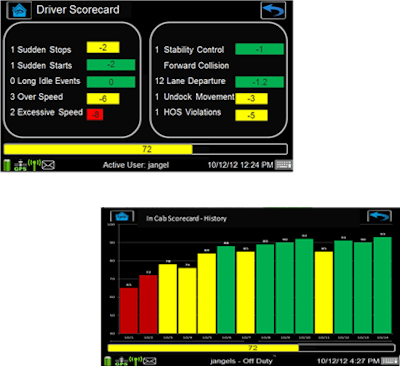This screenshot has height=366, width=400.
Task: Select the yellow -2 Sudden Stops score box
Action: pos(103,47)
